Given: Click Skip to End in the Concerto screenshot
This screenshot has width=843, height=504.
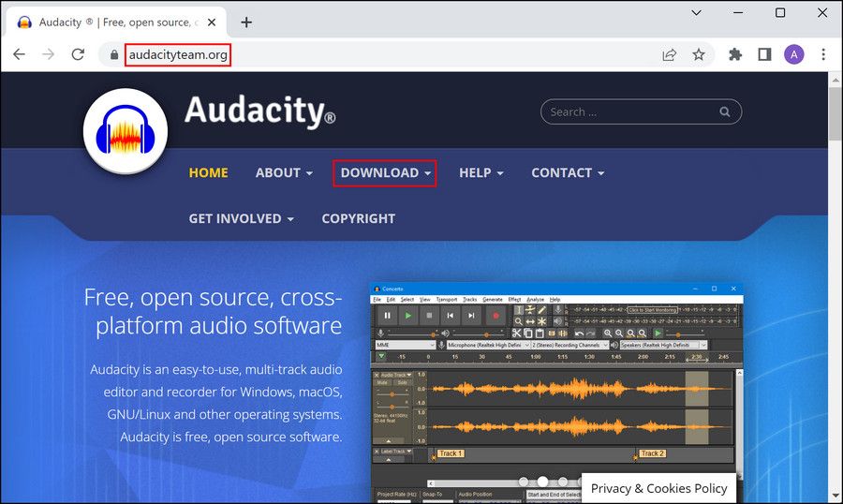Looking at the screenshot, I should click(471, 316).
